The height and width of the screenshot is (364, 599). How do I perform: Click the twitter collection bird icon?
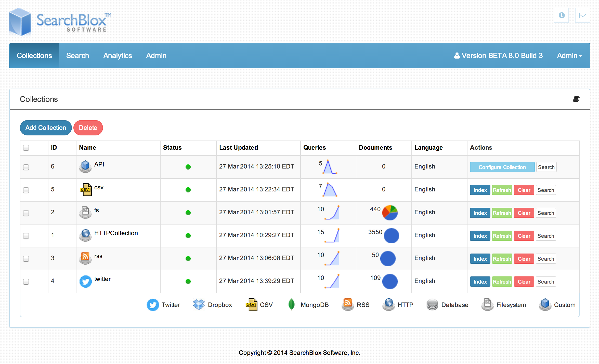tap(85, 281)
